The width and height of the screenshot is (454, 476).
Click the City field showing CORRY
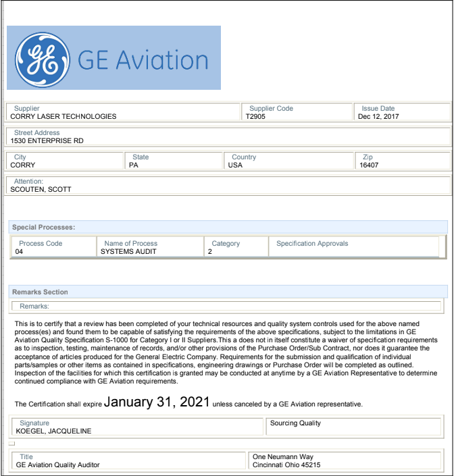(x=66, y=161)
